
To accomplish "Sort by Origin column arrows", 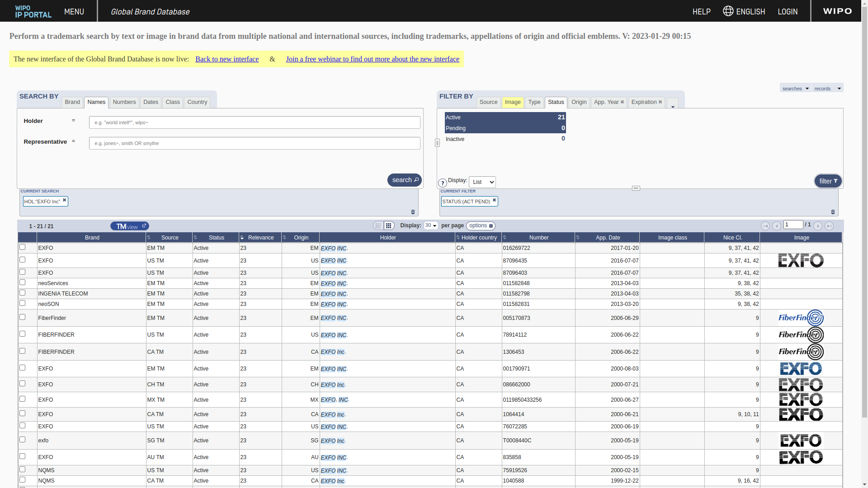I will point(284,238).
